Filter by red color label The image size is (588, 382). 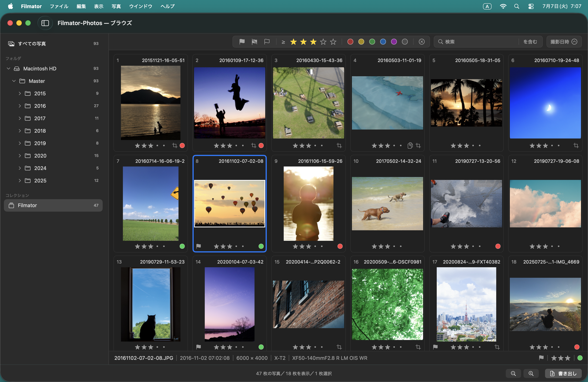[350, 41]
